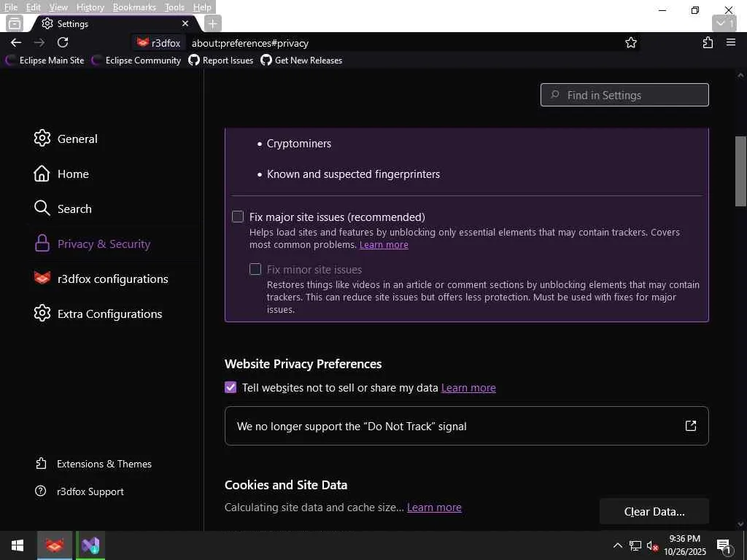Uncheck Tell websites not to sell data
Image resolution: width=747 pixels, height=560 pixels.
(x=231, y=387)
